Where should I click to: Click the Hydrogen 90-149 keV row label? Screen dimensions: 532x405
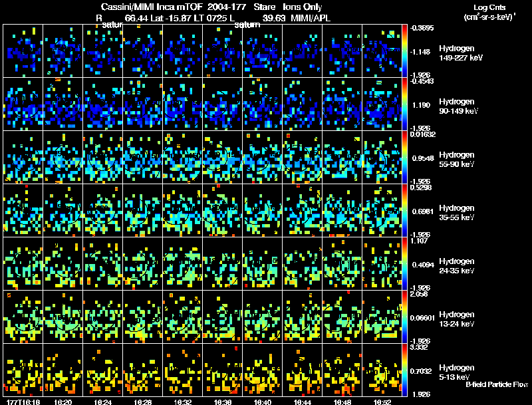click(458, 106)
